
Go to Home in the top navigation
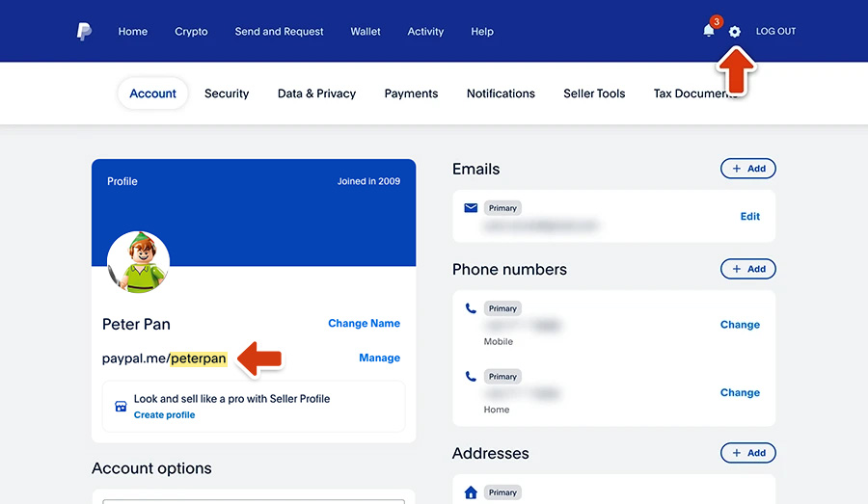[133, 32]
